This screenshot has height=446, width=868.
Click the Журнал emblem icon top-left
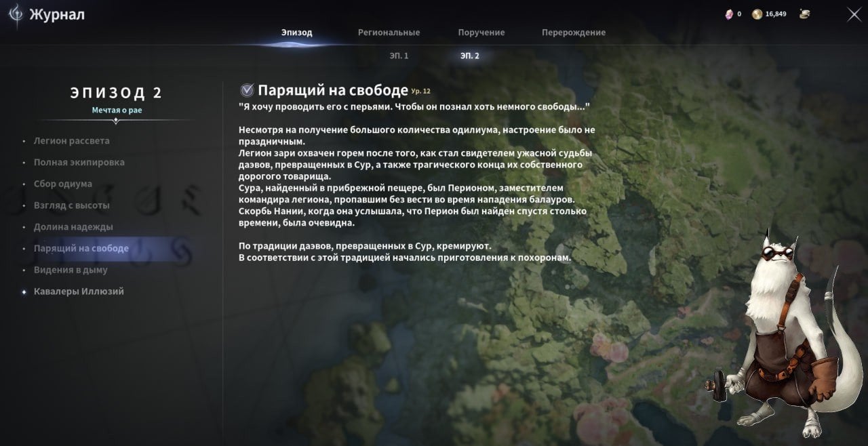(16, 14)
